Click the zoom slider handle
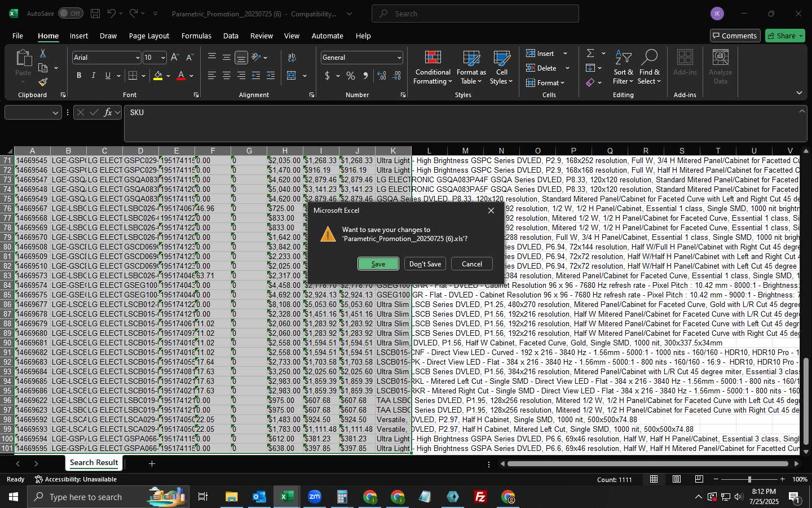The width and height of the screenshot is (812, 508). (749, 479)
